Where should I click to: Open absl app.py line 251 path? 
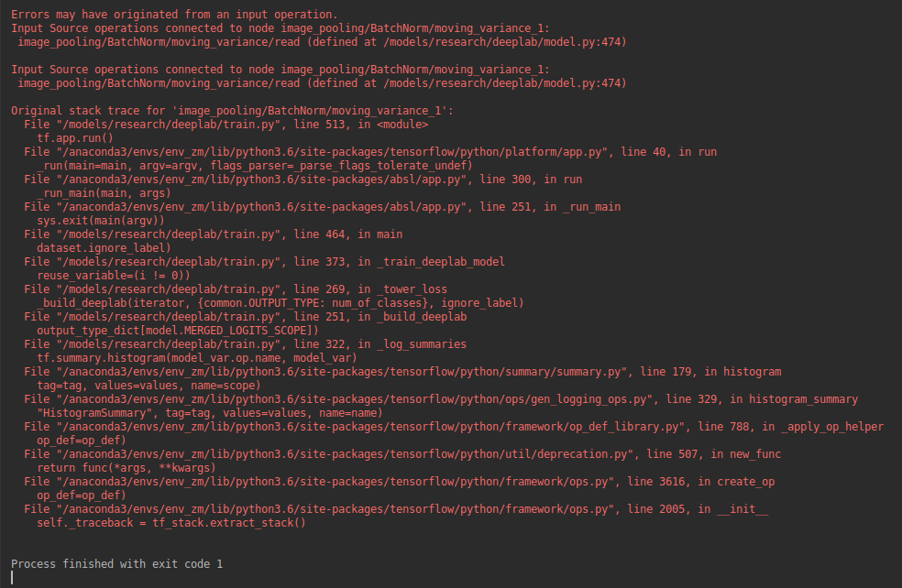(x=258, y=208)
